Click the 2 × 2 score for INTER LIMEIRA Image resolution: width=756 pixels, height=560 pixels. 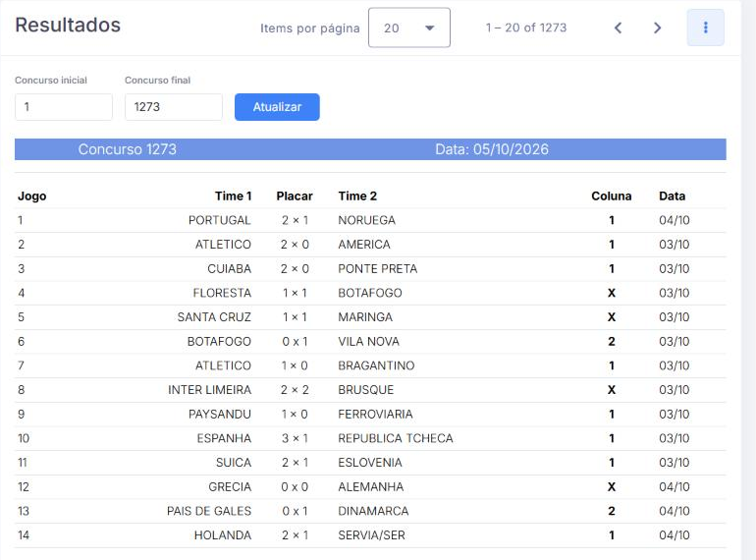[x=295, y=390]
